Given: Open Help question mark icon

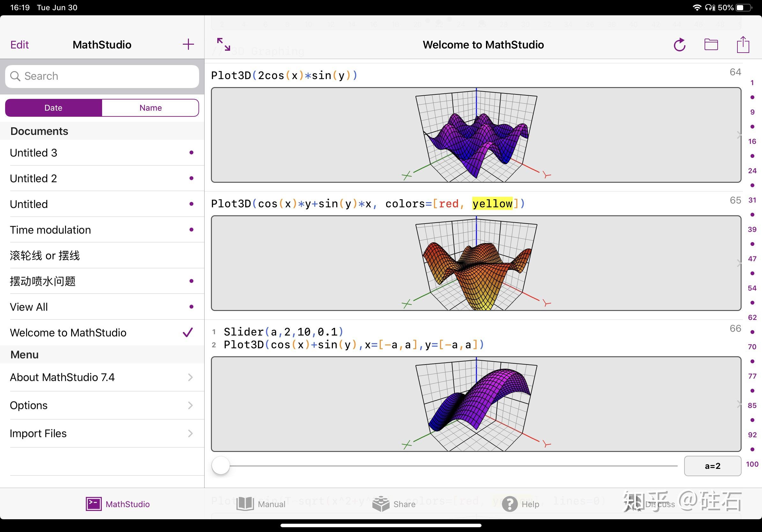Looking at the screenshot, I should coord(510,504).
